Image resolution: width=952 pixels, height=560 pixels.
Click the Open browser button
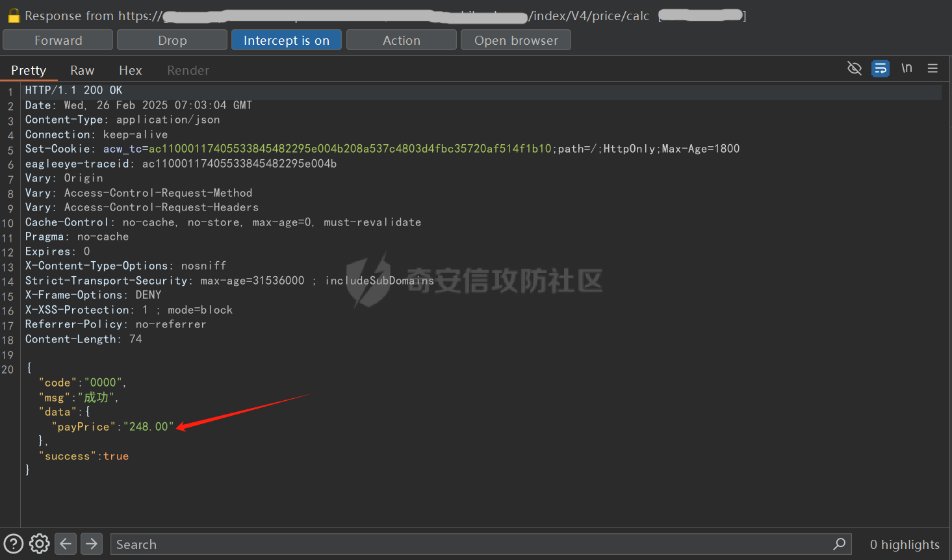pyautogui.click(x=516, y=40)
